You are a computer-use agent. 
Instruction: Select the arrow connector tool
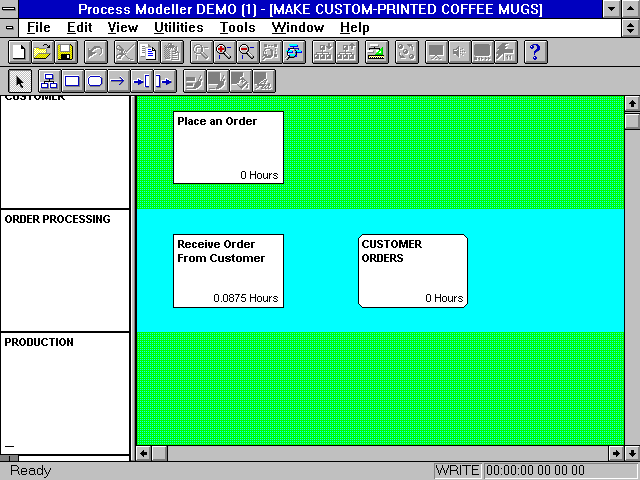(x=118, y=81)
